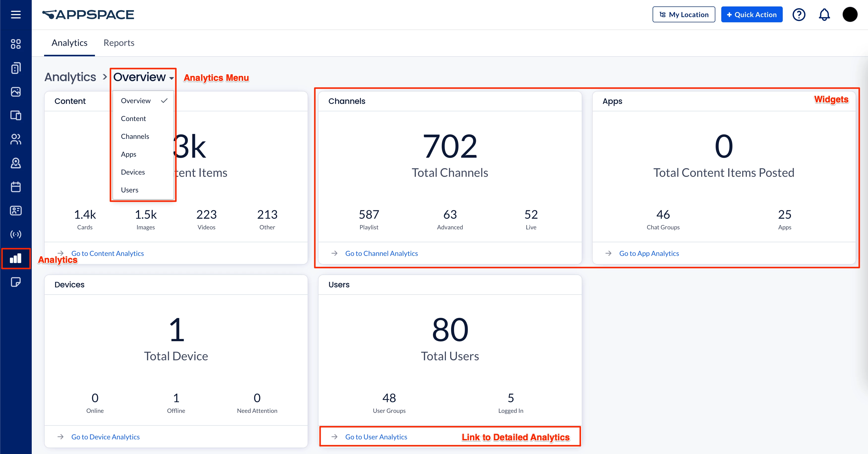868x454 pixels.
Task: Click the Channels widget title
Action: 347,101
